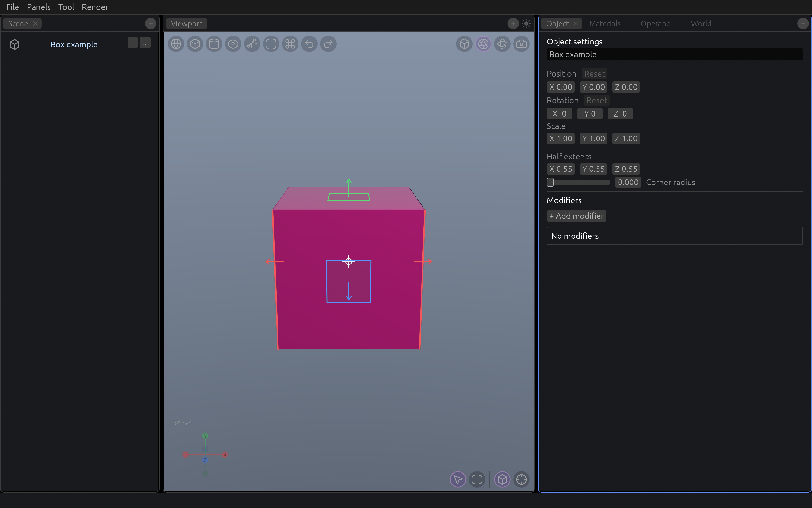812x508 pixels.
Task: Undo the last action in viewport
Action: 309,44
